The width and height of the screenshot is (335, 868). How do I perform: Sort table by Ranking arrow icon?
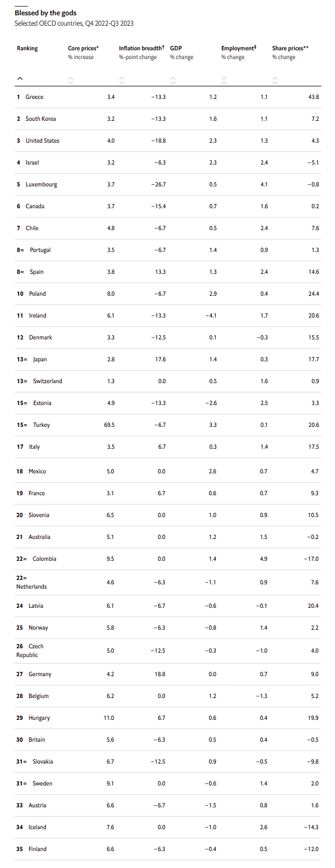tap(20, 79)
